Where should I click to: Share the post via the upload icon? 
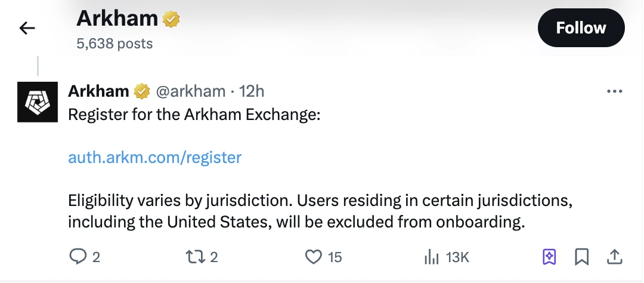pyautogui.click(x=614, y=257)
